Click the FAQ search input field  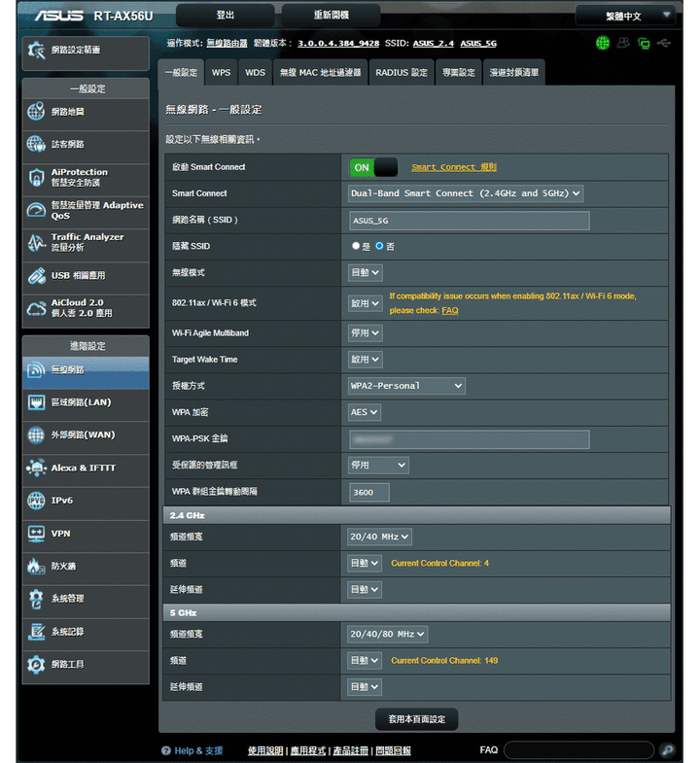click(x=579, y=749)
